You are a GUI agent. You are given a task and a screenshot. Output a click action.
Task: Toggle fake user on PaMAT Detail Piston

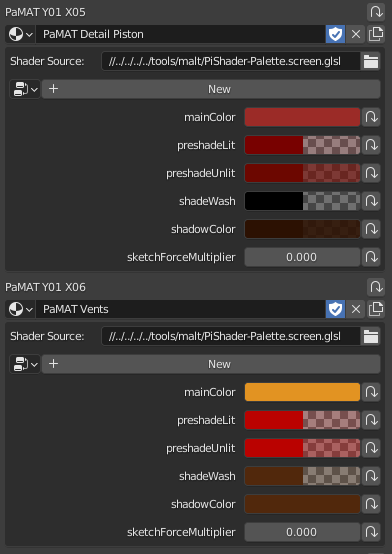coord(335,34)
